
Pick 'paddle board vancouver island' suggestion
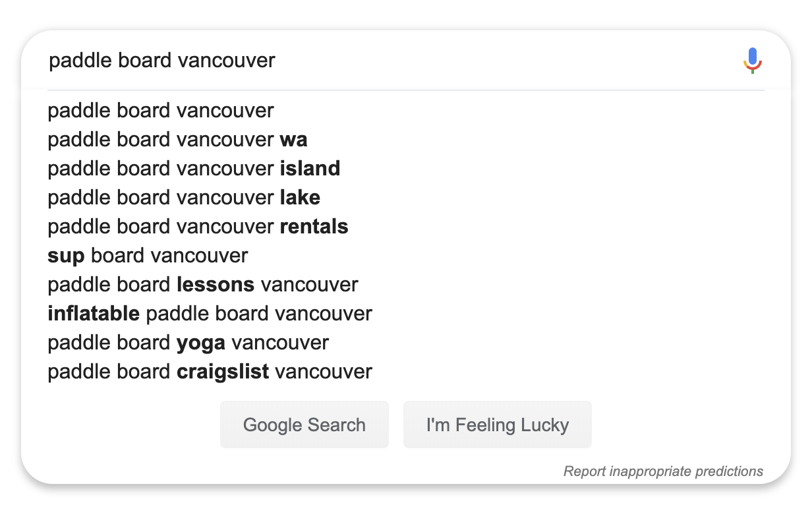click(x=194, y=168)
